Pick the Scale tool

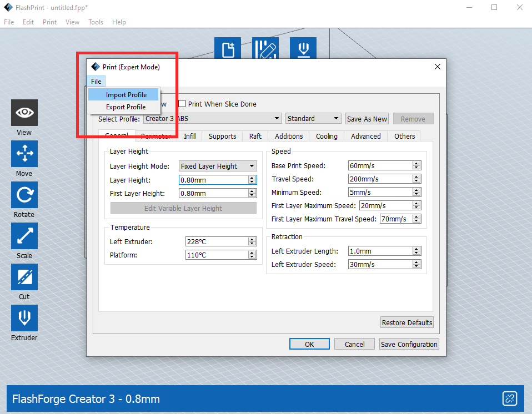pos(24,236)
